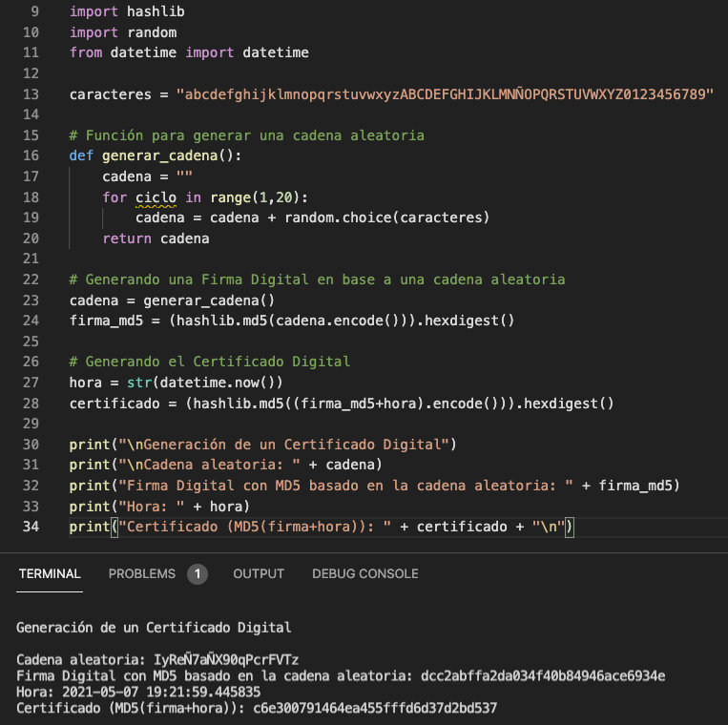Open the DEBUG CONSOLE tab
The image size is (728, 725).
(x=364, y=573)
